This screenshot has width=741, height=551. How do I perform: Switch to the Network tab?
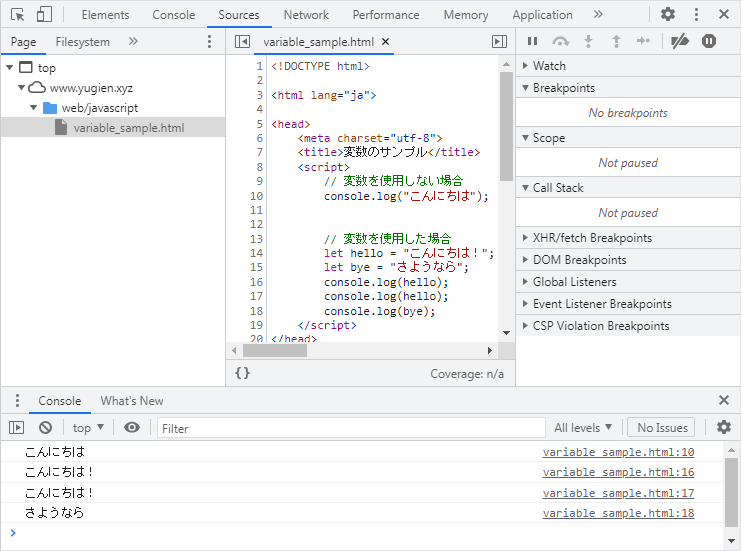[x=306, y=15]
